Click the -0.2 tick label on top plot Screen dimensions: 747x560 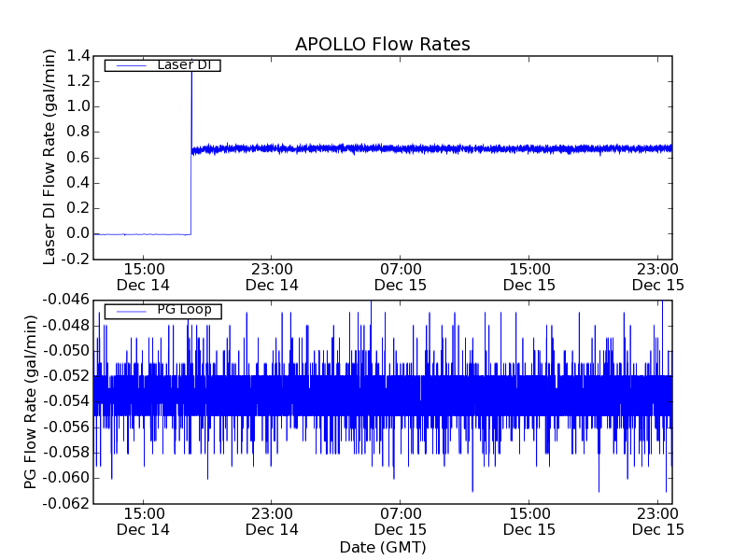[x=76, y=259]
